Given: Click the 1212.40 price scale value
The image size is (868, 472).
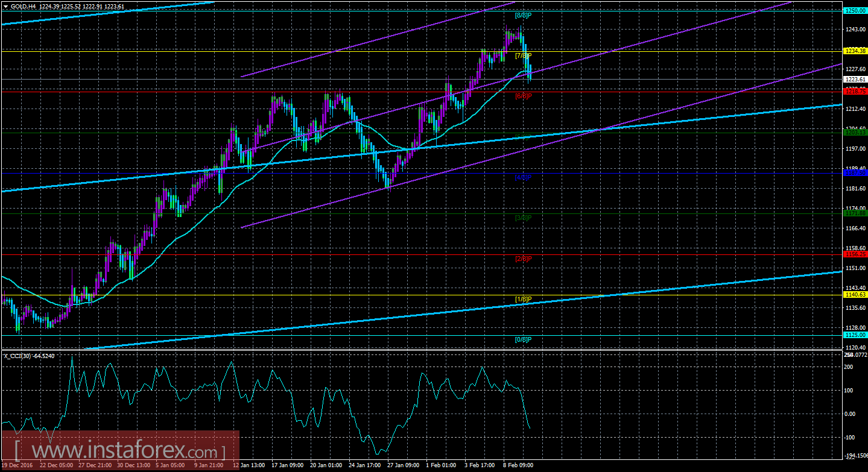Looking at the screenshot, I should [x=855, y=109].
